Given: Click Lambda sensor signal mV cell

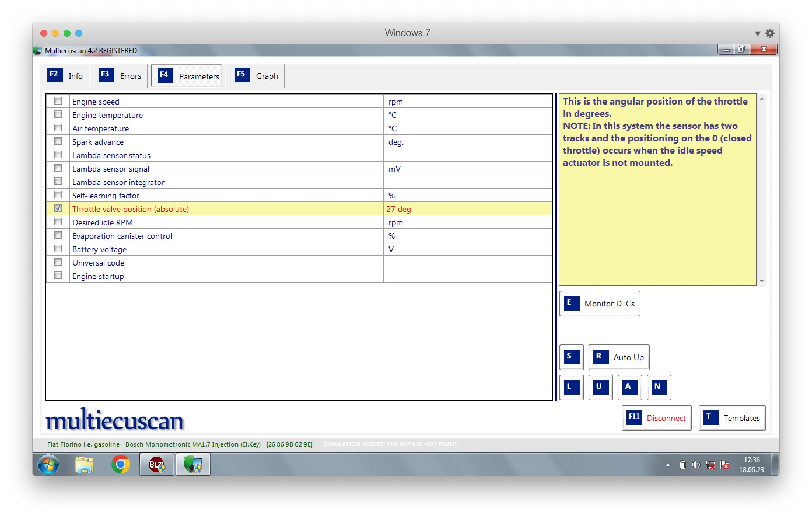Looking at the screenshot, I should point(467,168).
